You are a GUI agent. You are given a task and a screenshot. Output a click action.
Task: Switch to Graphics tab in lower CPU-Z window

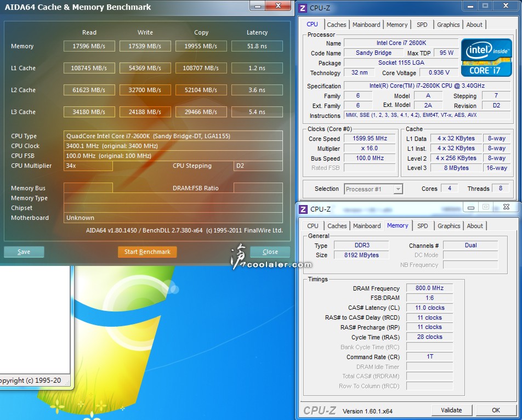click(449, 226)
